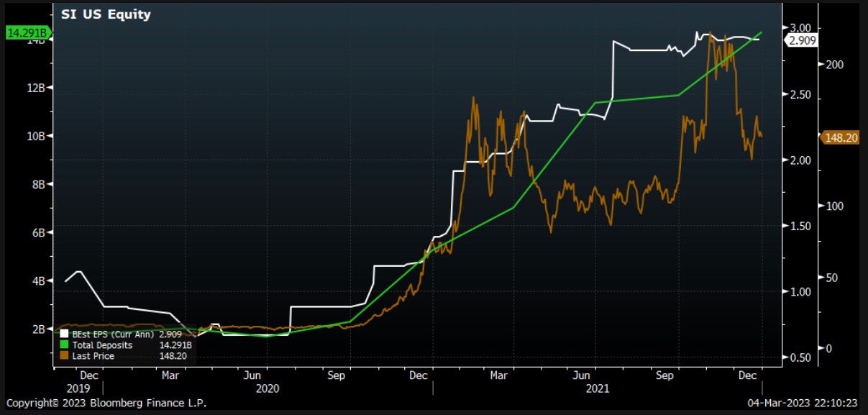Click the 14.291B value in the legend
The height and width of the screenshot is (415, 868).
coord(176,345)
